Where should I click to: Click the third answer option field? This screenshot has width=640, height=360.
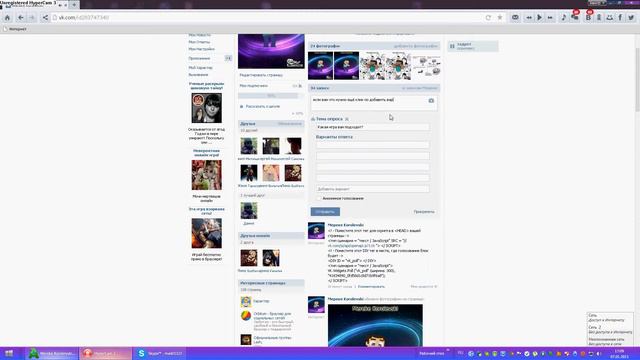(373, 167)
